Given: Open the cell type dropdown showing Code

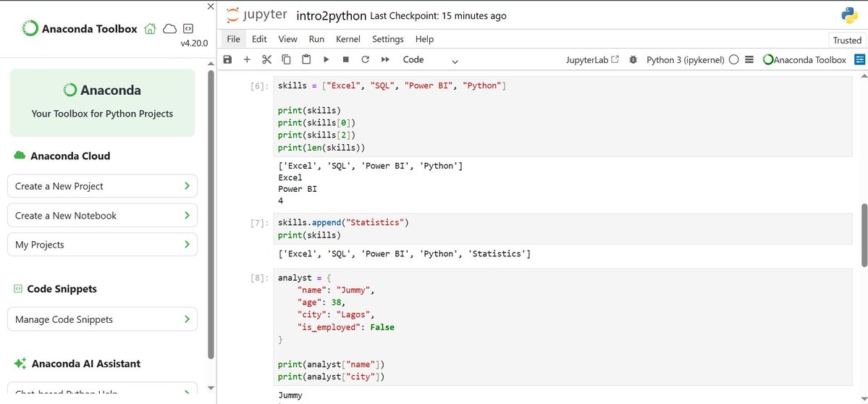Looking at the screenshot, I should tap(430, 60).
